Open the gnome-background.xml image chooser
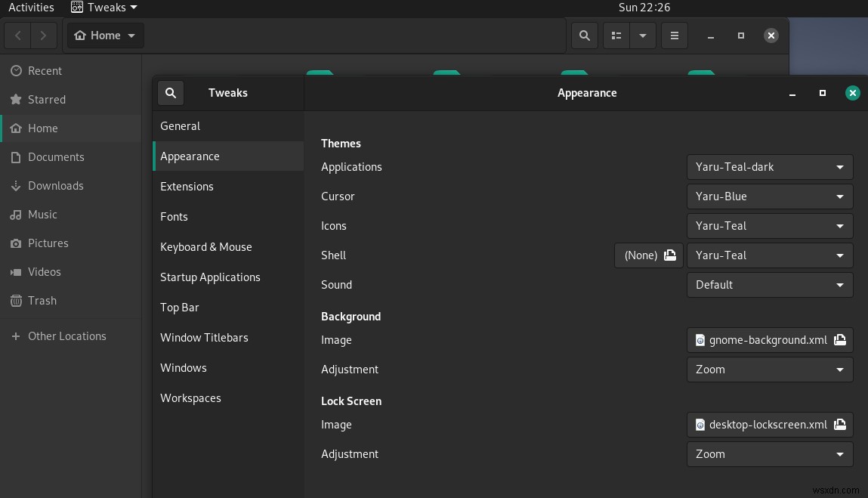The image size is (868, 498). (x=839, y=339)
